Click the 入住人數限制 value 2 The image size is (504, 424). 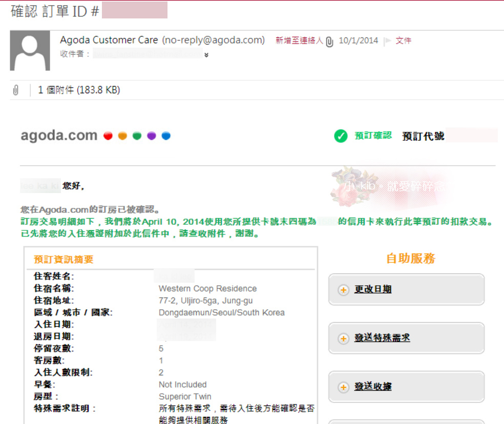click(161, 373)
